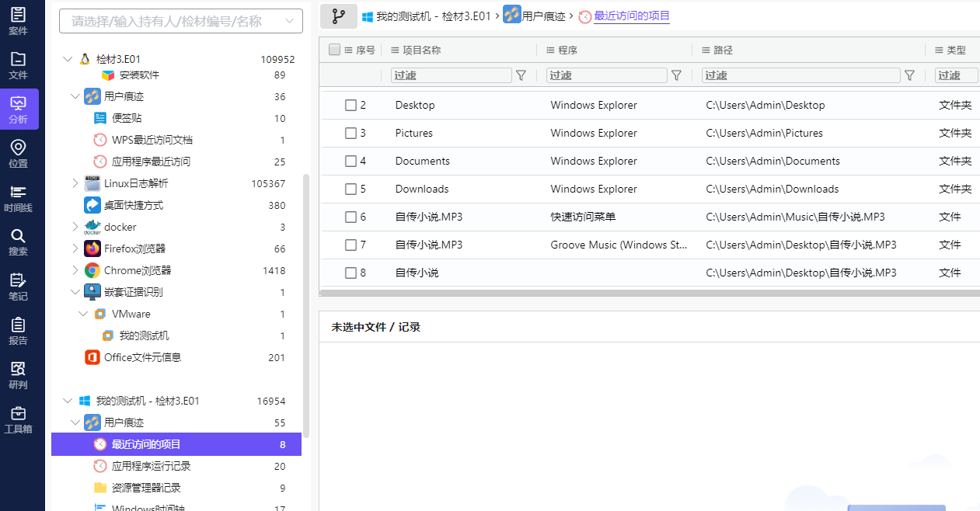The image size is (980, 511).
Task: Tick the checkbox for row 6 自传小说.MP3
Action: point(350,217)
